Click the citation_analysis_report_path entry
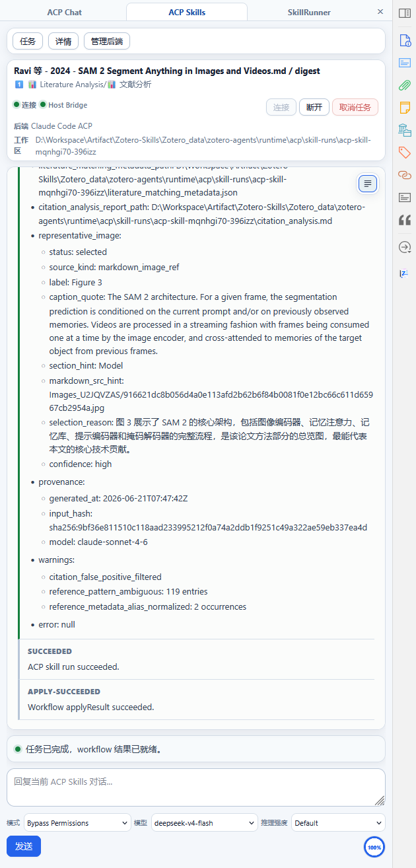The width and height of the screenshot is (416, 868). (201, 214)
